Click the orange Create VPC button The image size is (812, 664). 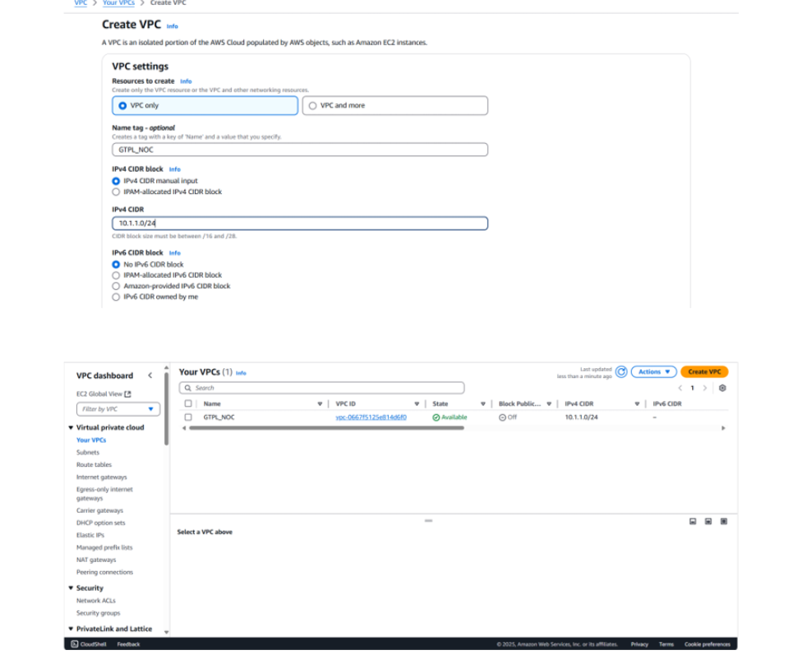(x=704, y=372)
